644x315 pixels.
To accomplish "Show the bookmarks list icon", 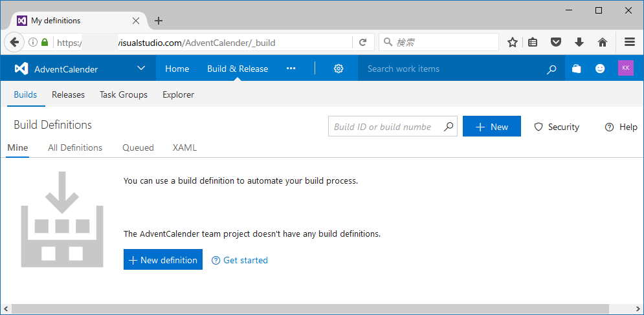I will pos(533,42).
